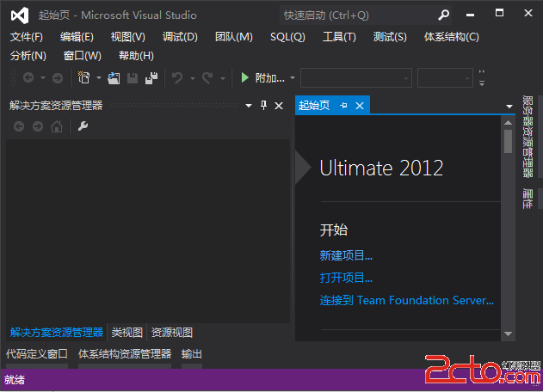The height and width of the screenshot is (392, 543).
Task: Toggle the pin on the Start Page tab
Action: point(343,105)
